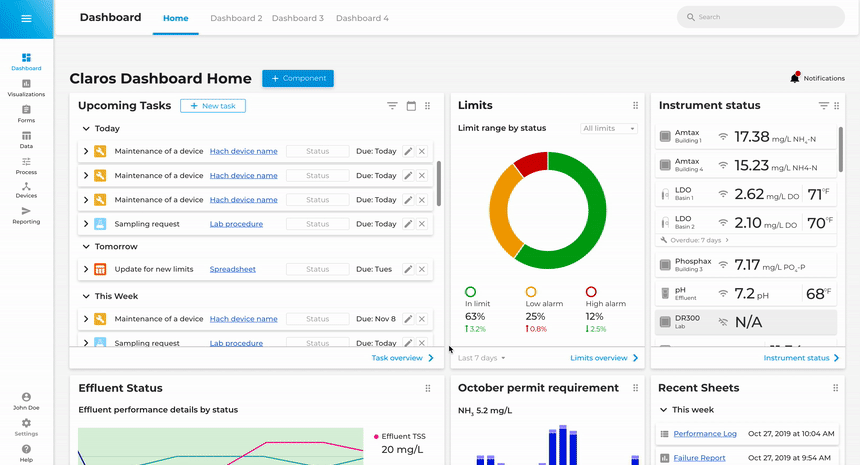This screenshot has height=465, width=860.
Task: Edit the task due Nov 8
Action: coord(408,319)
